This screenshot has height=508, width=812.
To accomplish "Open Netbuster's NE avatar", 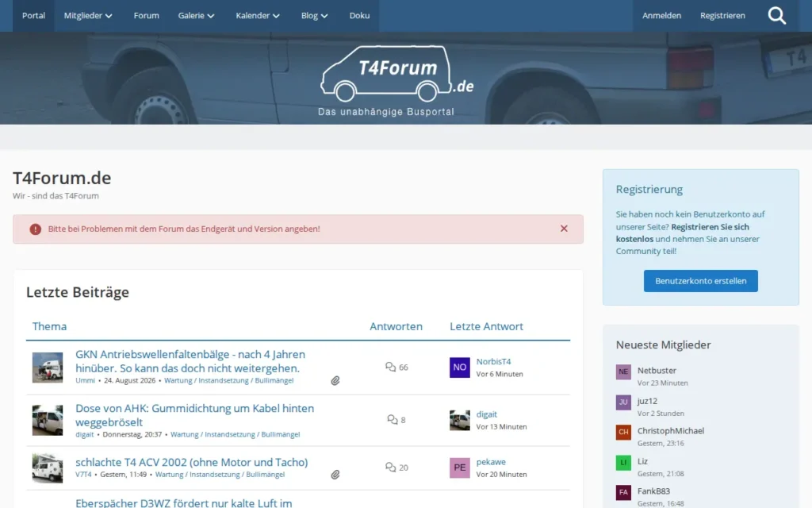I will [x=623, y=371].
